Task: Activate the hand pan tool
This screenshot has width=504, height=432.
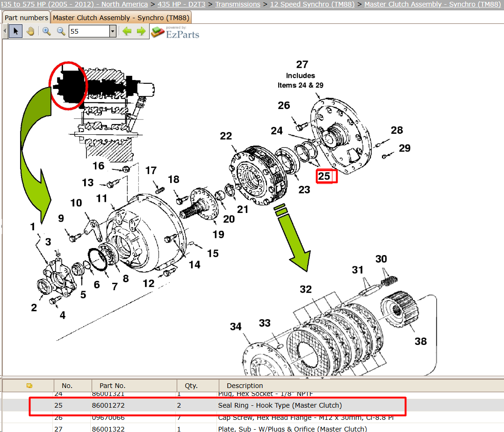Action: pos(30,31)
